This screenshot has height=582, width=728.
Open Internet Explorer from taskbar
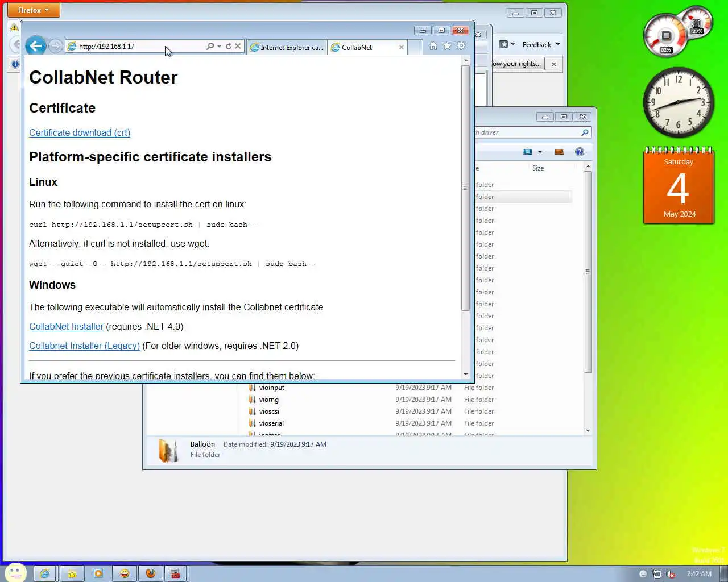pyautogui.click(x=44, y=573)
